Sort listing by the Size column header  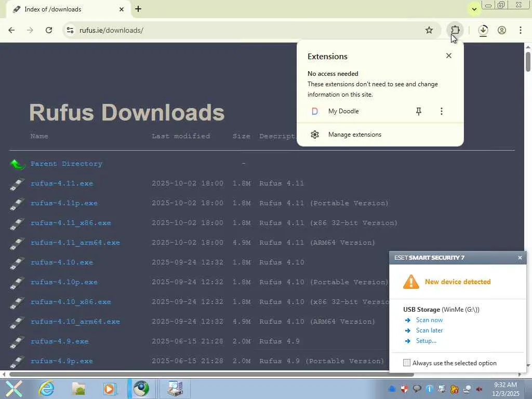pyautogui.click(x=241, y=136)
